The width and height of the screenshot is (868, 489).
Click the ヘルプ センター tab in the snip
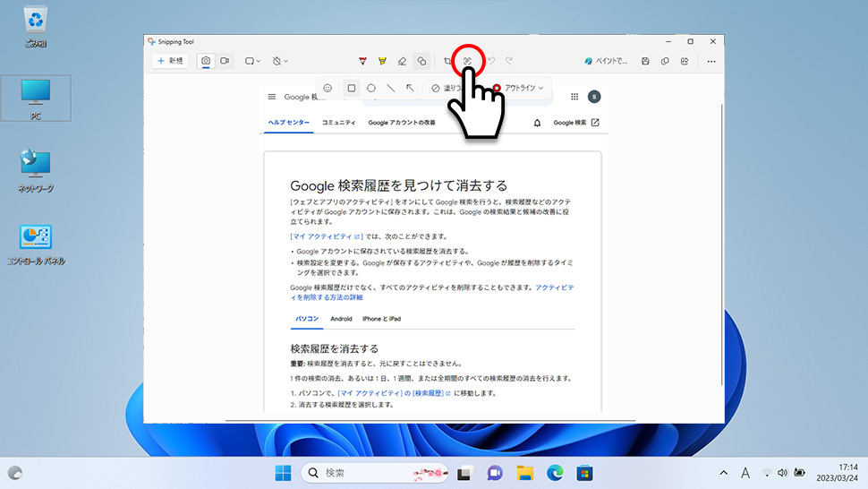[x=288, y=123]
